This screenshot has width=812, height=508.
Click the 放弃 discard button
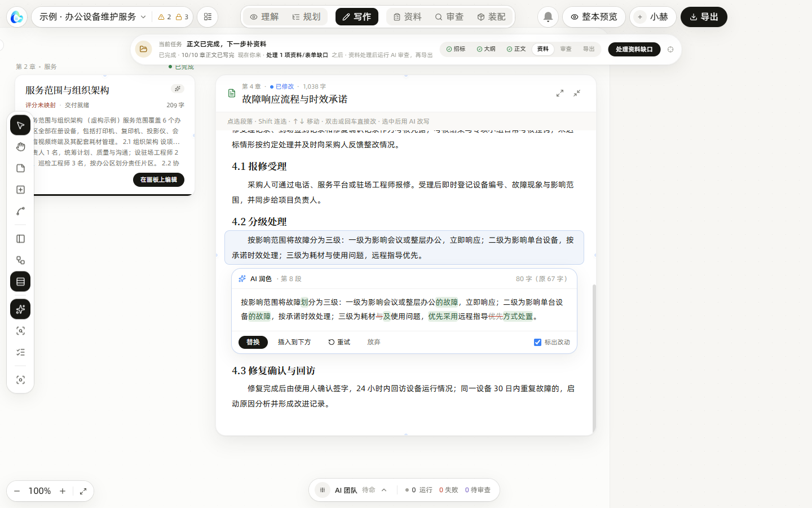point(374,342)
